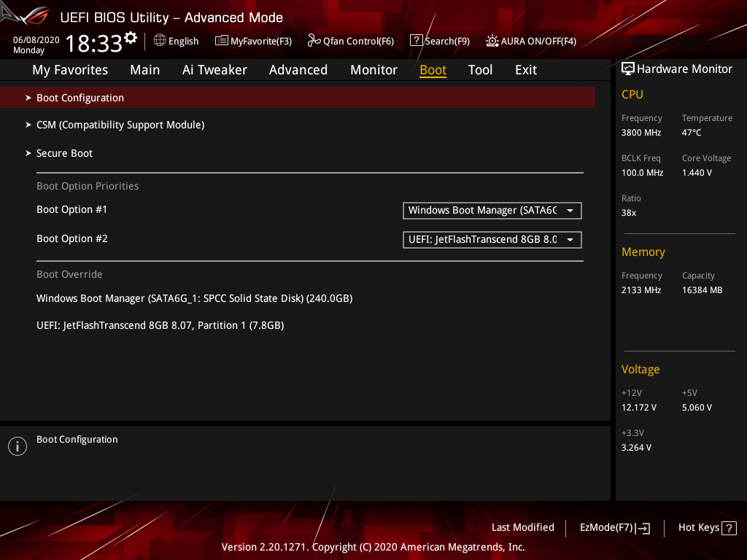Image resolution: width=747 pixels, height=560 pixels.
Task: Click the globe language icon
Action: [160, 41]
